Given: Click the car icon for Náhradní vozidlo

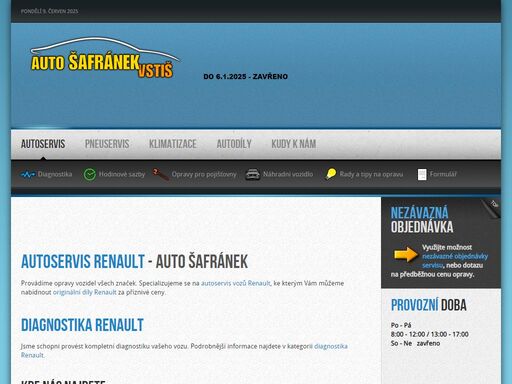Looking at the screenshot, I should coord(253,174).
